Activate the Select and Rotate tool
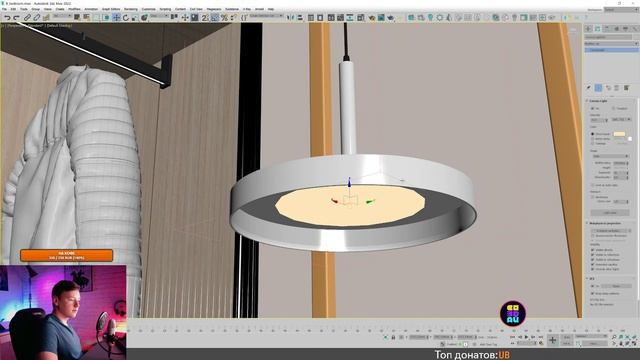640x360 pixels. tap(126, 18)
